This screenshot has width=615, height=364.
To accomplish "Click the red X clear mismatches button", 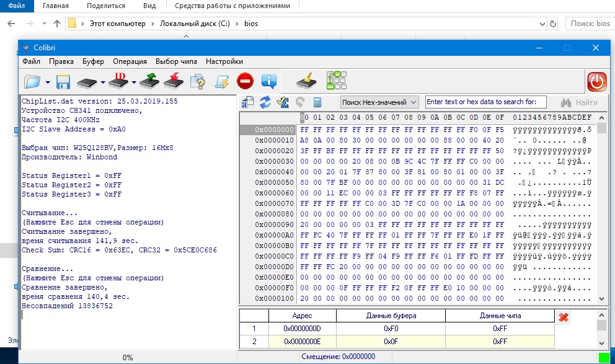I will click(x=564, y=317).
